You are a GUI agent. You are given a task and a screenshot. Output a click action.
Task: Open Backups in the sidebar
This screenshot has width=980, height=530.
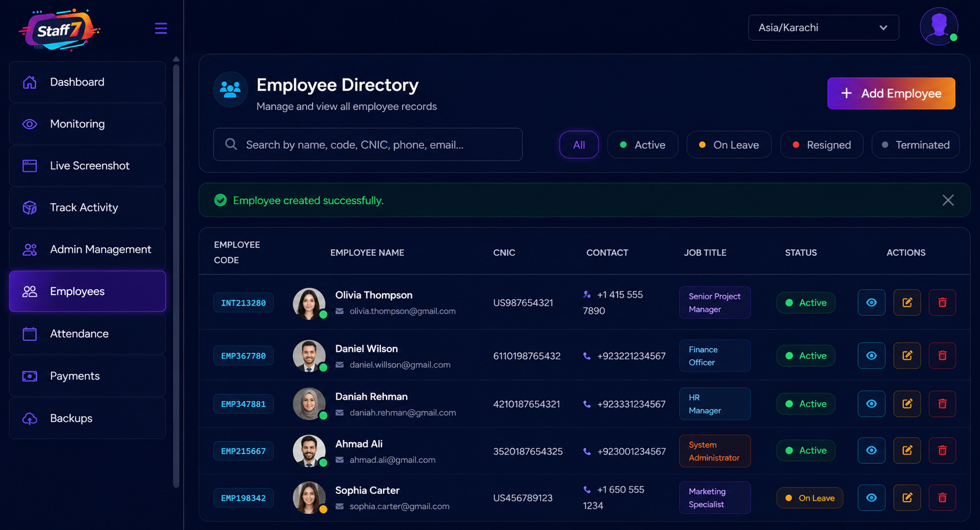[x=87, y=418]
